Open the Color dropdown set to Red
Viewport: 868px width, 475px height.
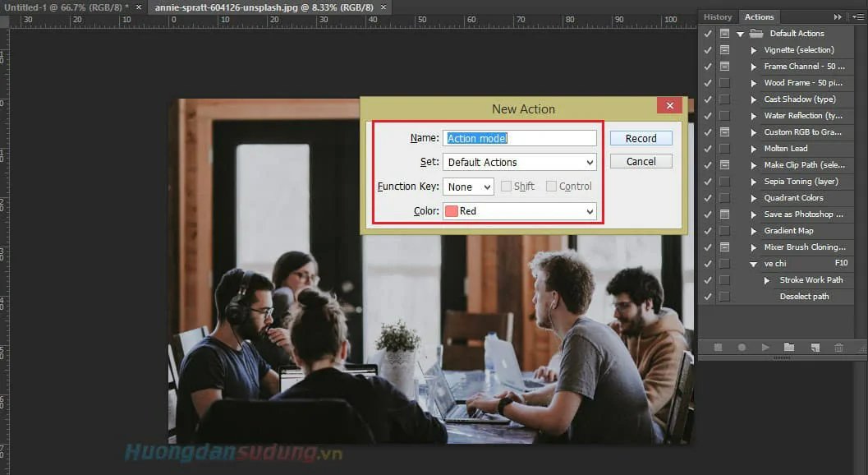[519, 211]
